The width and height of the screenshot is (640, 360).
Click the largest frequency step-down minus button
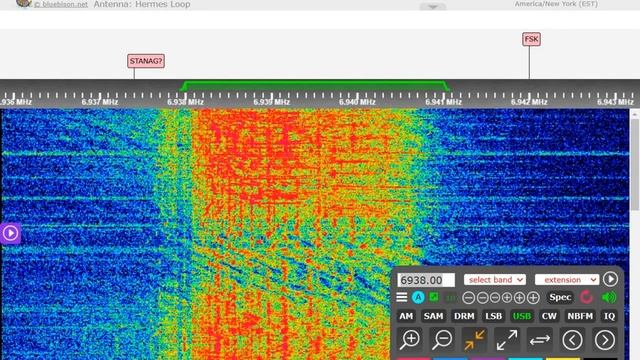(x=469, y=298)
